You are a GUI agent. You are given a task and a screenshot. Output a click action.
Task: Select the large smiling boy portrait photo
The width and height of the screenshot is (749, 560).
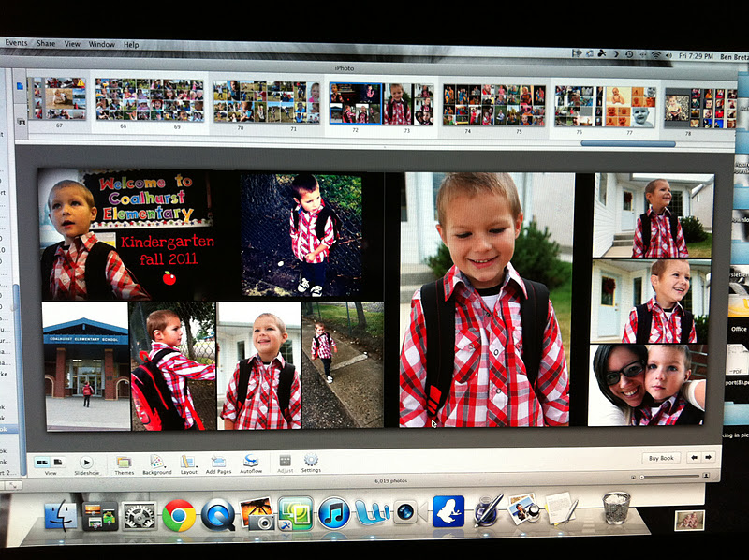point(486,300)
